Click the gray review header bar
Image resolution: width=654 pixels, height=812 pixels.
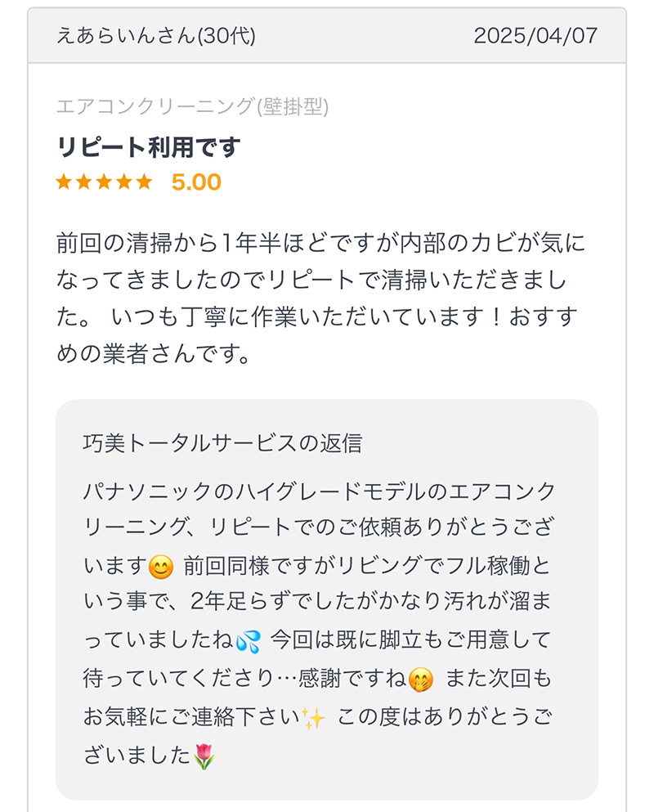327,35
